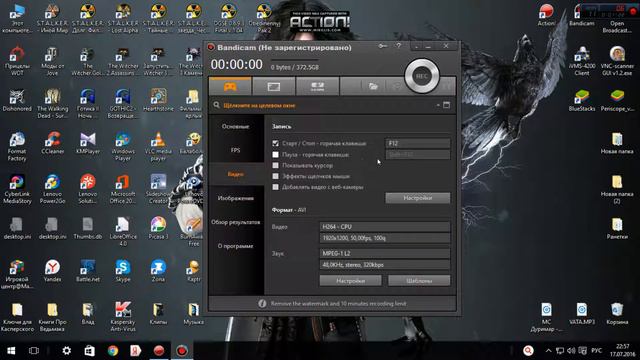Select Ракетки folder on desktop
The image size is (640, 360).
point(617,228)
